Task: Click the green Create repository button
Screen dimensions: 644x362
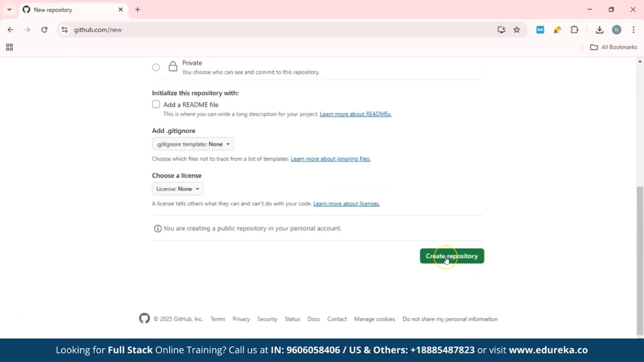Action: pyautogui.click(x=452, y=256)
